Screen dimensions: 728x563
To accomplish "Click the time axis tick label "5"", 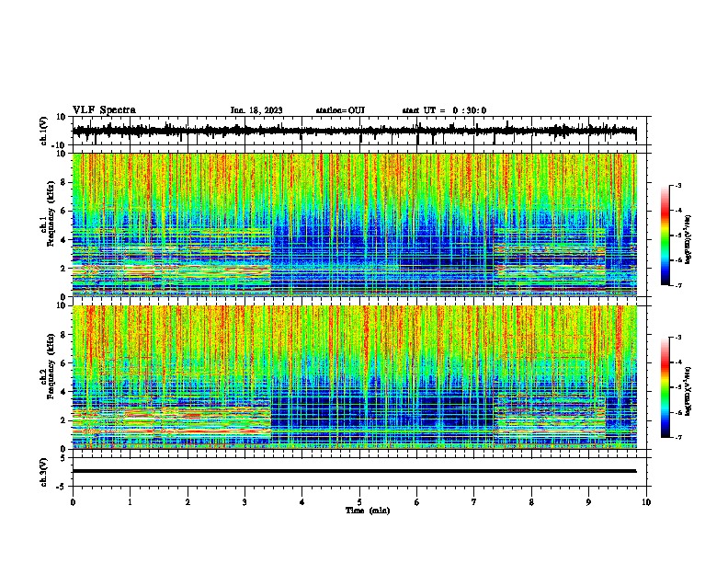I will [359, 501].
